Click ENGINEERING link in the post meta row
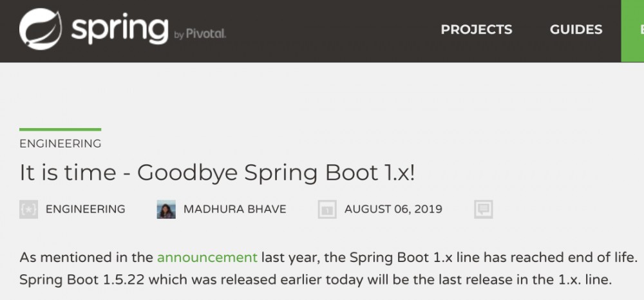 [86, 209]
